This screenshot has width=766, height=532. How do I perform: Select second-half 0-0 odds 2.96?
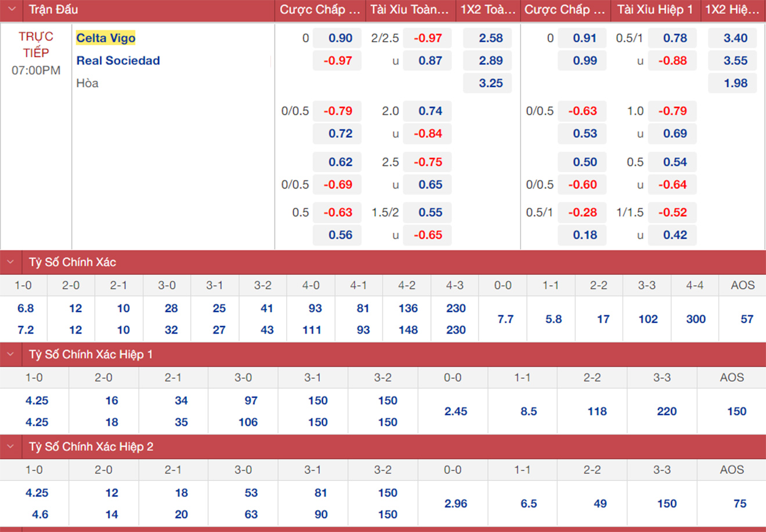[456, 504]
